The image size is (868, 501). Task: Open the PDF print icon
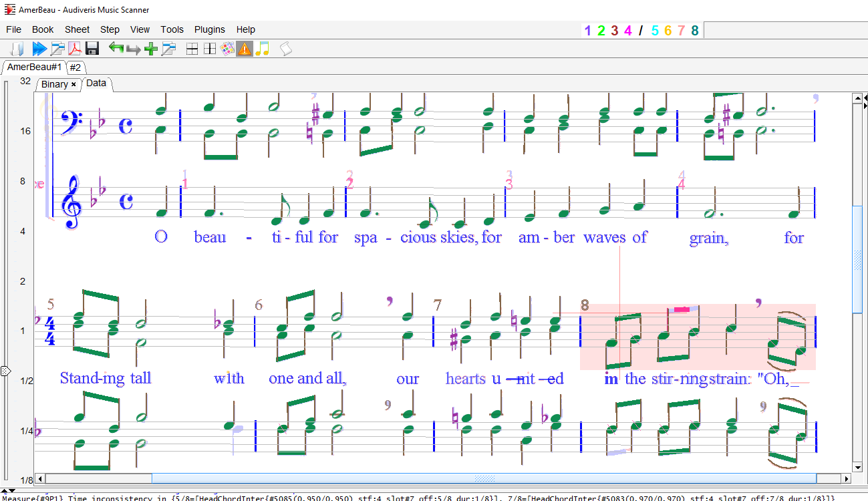(x=74, y=48)
